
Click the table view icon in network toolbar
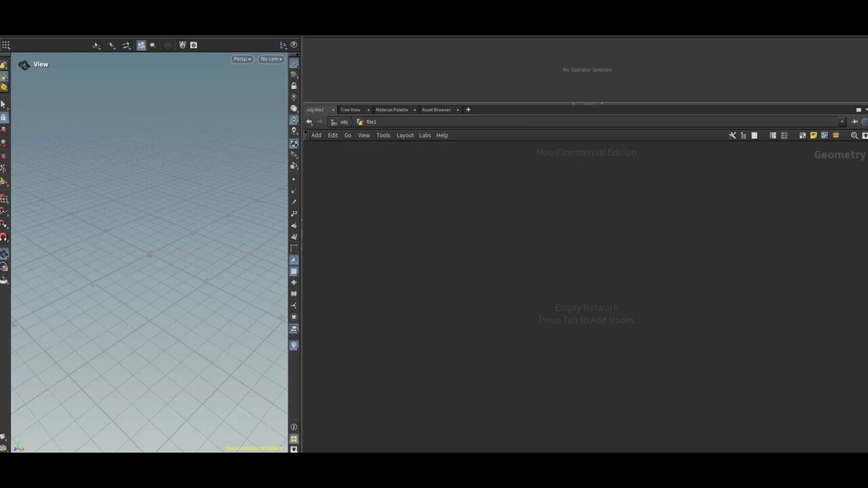[785, 136]
